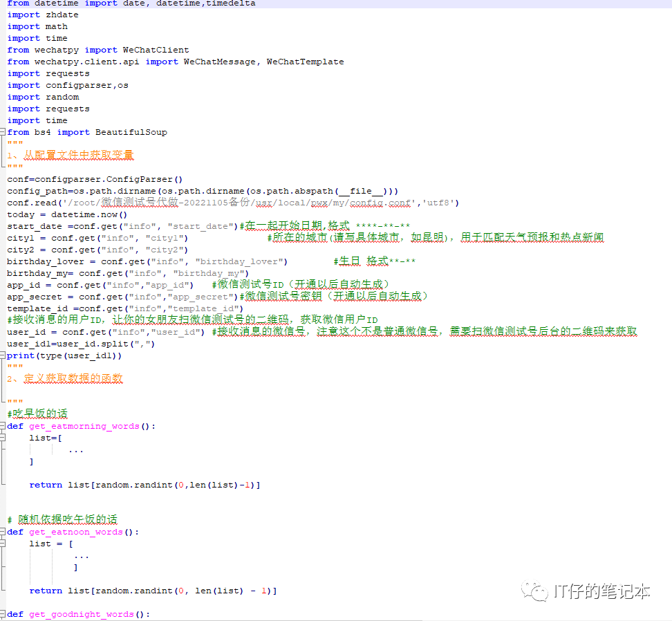
Task: Click the conf.read config file path line
Action: (x=233, y=203)
